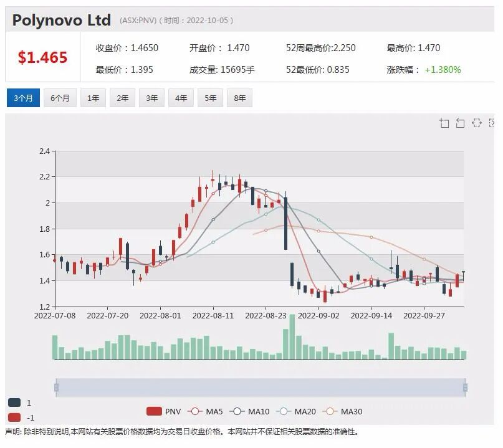Click the (ASX:PNV) ticker text

coord(138,21)
